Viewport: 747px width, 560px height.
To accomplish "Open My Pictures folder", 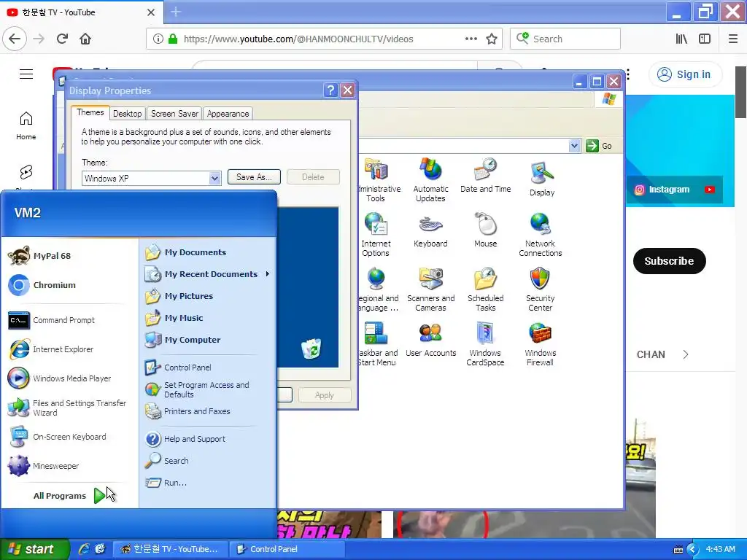I will tap(179, 296).
